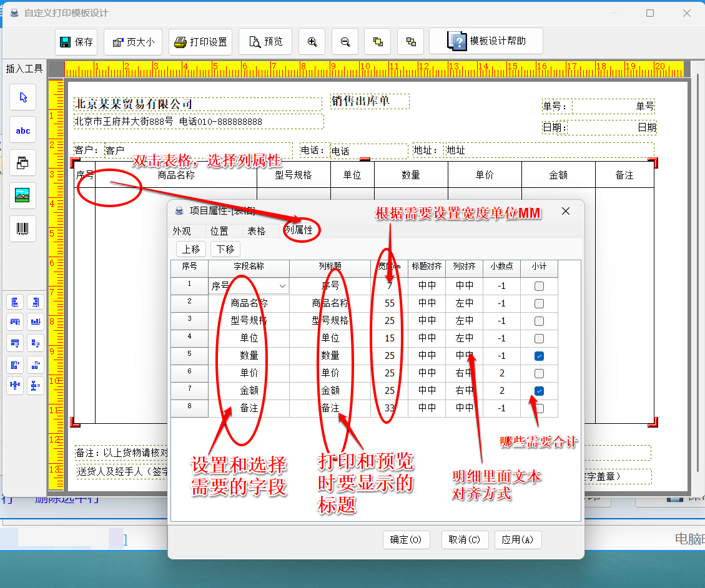Edit the width value for 备注 row
Viewport: 705px width, 588px height.
coord(390,408)
